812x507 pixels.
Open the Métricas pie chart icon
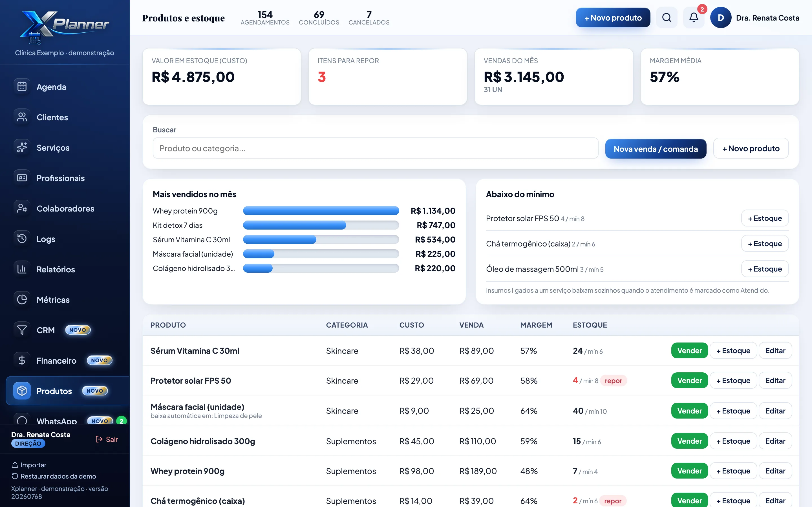[x=22, y=299]
